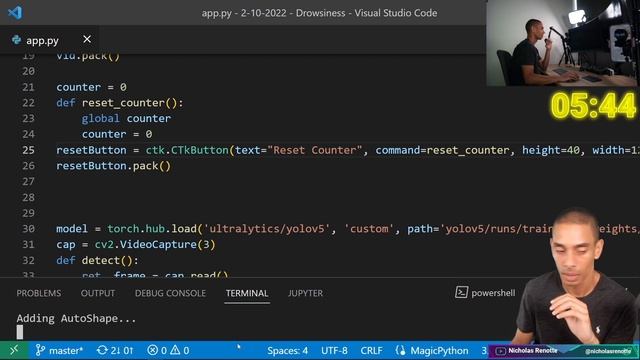Click line number 25 in gutter
Image resolution: width=640 pixels, height=360 pixels.
click(29, 150)
